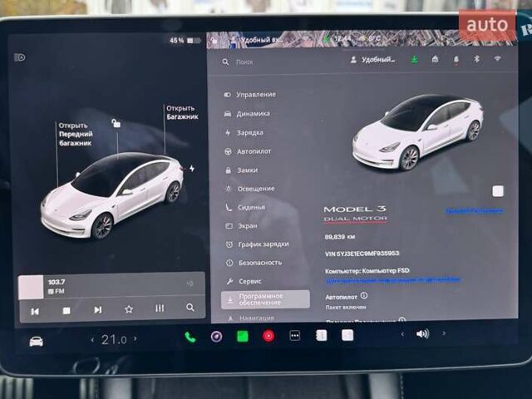
Task: Decrease cabin temperature with left arrow
Action: coord(92,340)
